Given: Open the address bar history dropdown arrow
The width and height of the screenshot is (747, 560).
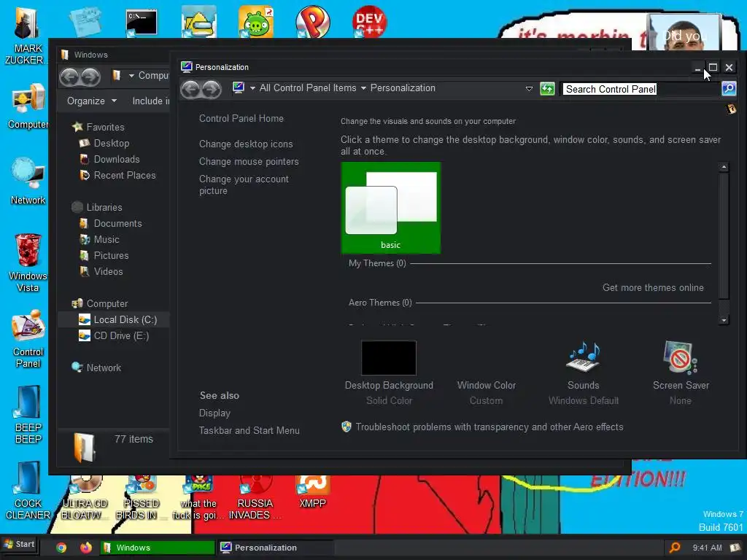Looking at the screenshot, I should pos(529,88).
